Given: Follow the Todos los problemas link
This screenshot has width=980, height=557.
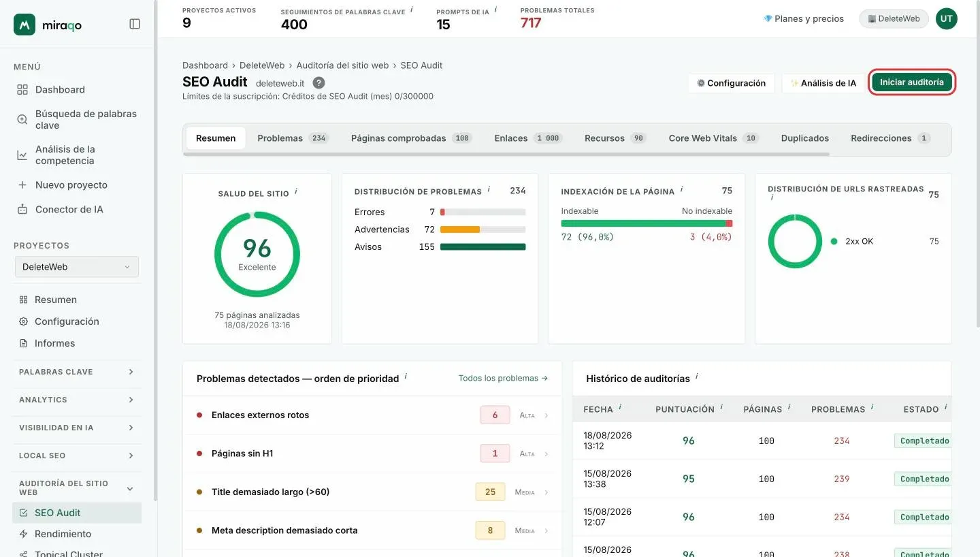Looking at the screenshot, I should point(503,378).
